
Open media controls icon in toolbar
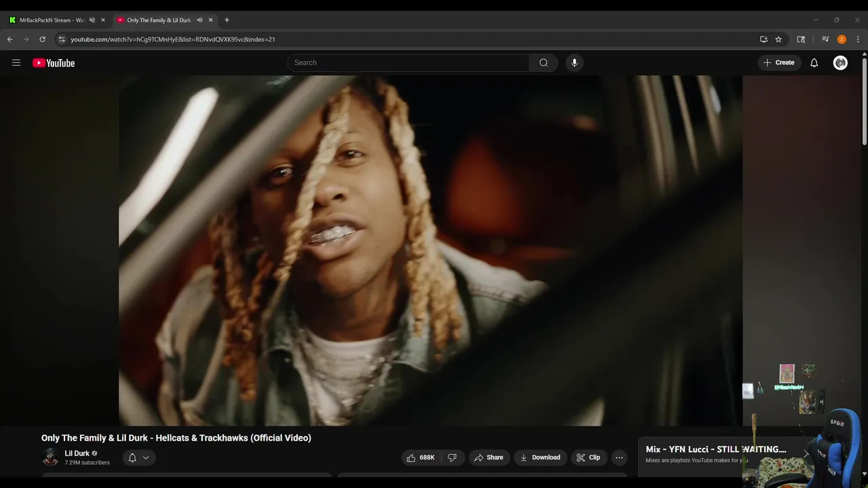click(x=825, y=39)
